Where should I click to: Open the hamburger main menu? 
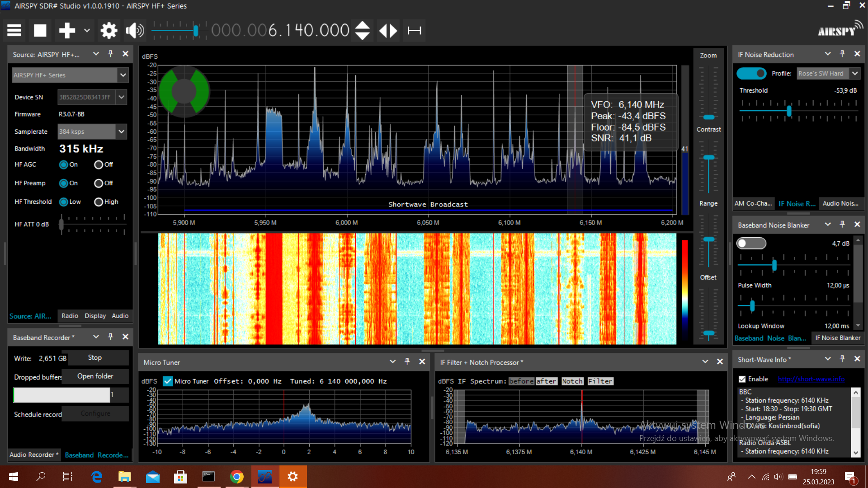coord(14,31)
